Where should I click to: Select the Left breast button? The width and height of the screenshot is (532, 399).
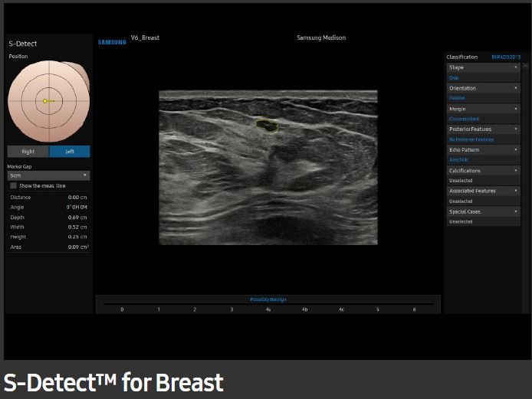pyautogui.click(x=70, y=152)
